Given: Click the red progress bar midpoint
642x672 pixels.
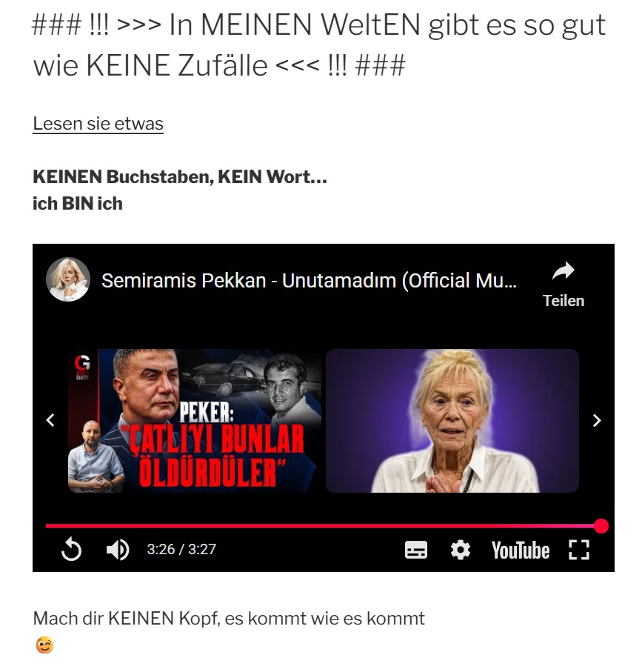Looking at the screenshot, I should point(324,526).
